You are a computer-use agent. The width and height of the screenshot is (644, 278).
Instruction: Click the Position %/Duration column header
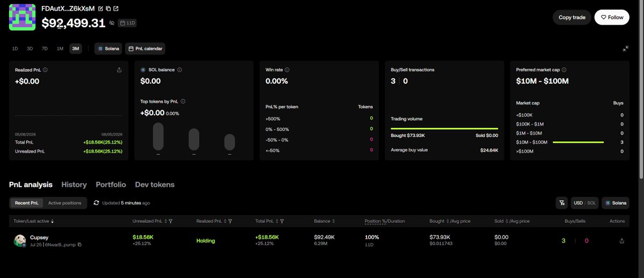[386, 221]
